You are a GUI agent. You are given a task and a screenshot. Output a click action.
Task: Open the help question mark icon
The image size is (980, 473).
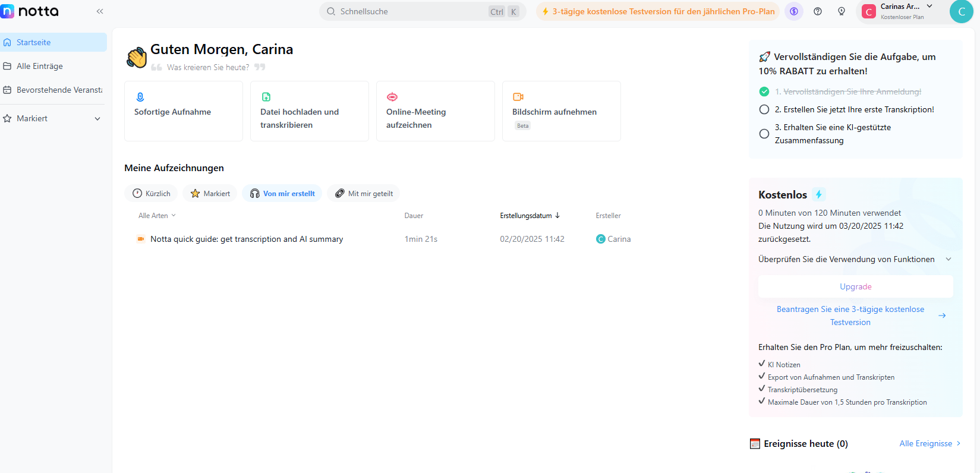(x=818, y=11)
